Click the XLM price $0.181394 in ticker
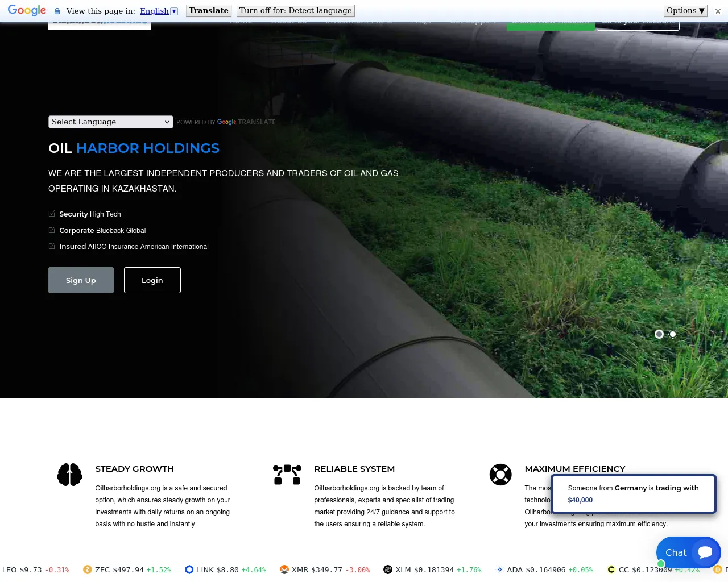Viewport: 728px width, 582px height. coord(434,569)
